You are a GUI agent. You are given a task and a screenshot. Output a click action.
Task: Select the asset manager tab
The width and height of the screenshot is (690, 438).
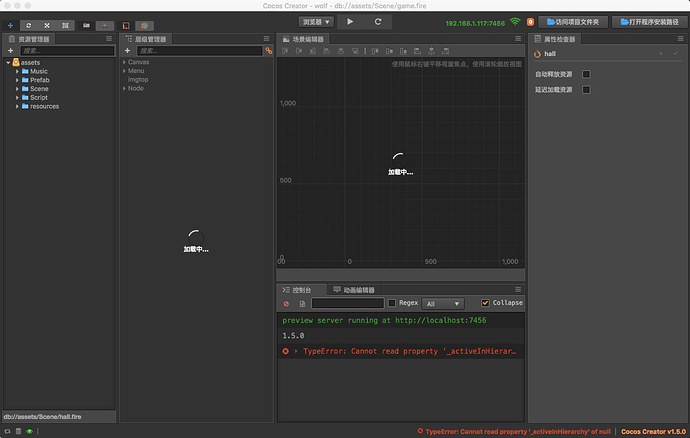pyautogui.click(x=29, y=39)
